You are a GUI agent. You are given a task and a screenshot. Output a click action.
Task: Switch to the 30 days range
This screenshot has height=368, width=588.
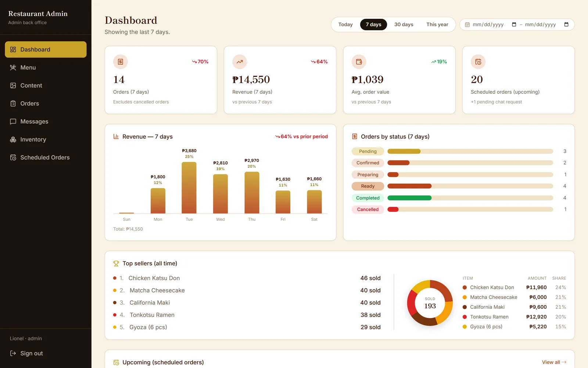(404, 25)
